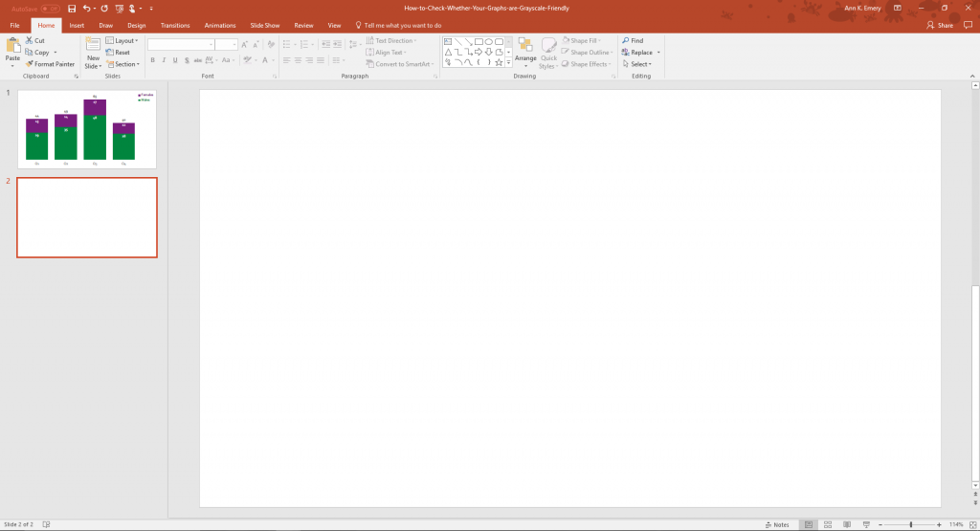Start Slide Show from status bar
This screenshot has height=531, width=980.
866,524
